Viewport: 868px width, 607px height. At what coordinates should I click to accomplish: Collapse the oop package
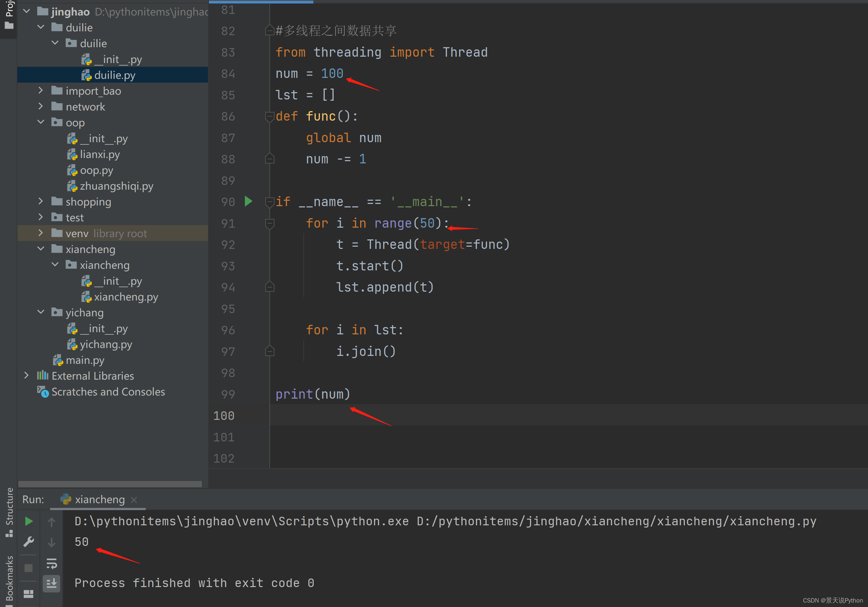coord(41,122)
